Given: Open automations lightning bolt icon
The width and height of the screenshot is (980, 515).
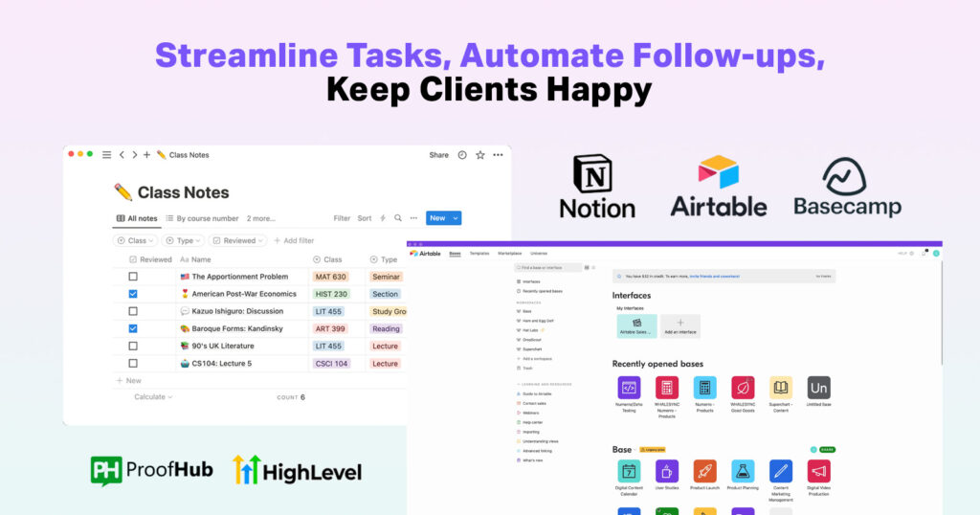Looking at the screenshot, I should (383, 218).
